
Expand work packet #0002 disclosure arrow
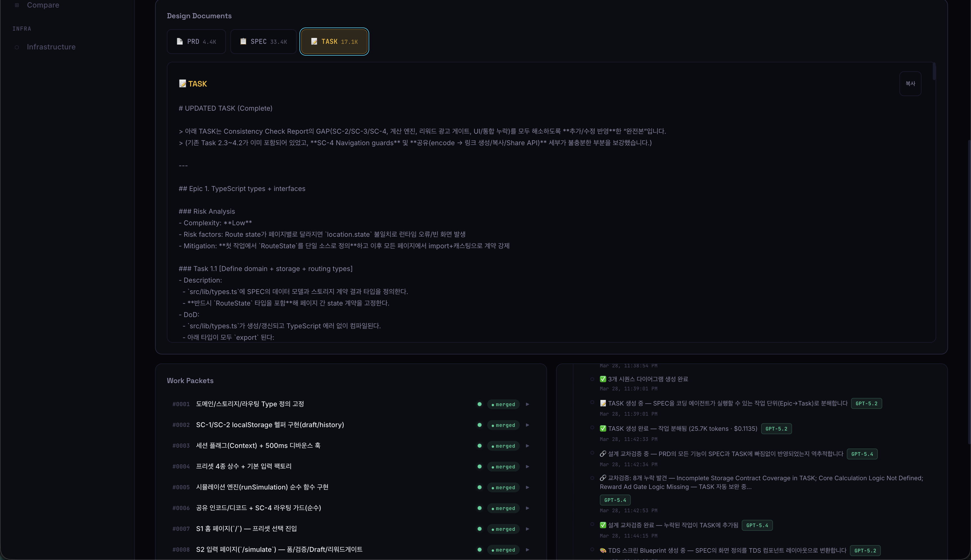pos(527,425)
